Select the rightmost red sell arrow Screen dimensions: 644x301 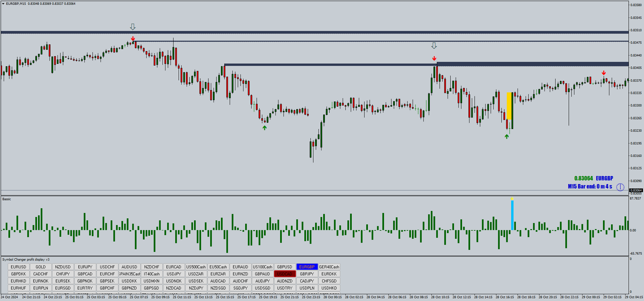[x=603, y=73]
